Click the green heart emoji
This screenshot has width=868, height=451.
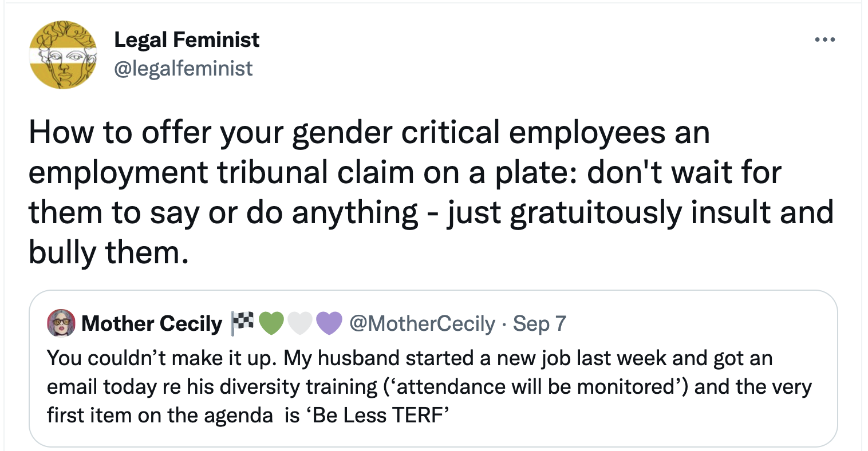pos(272,323)
